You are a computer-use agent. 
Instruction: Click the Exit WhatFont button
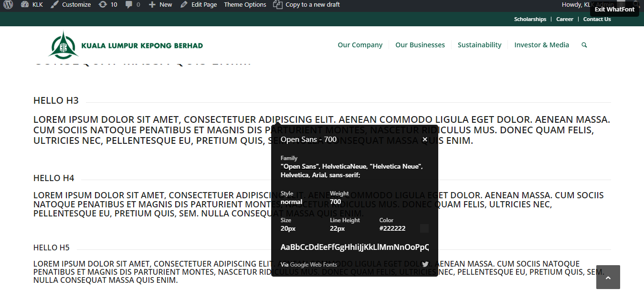[614, 9]
